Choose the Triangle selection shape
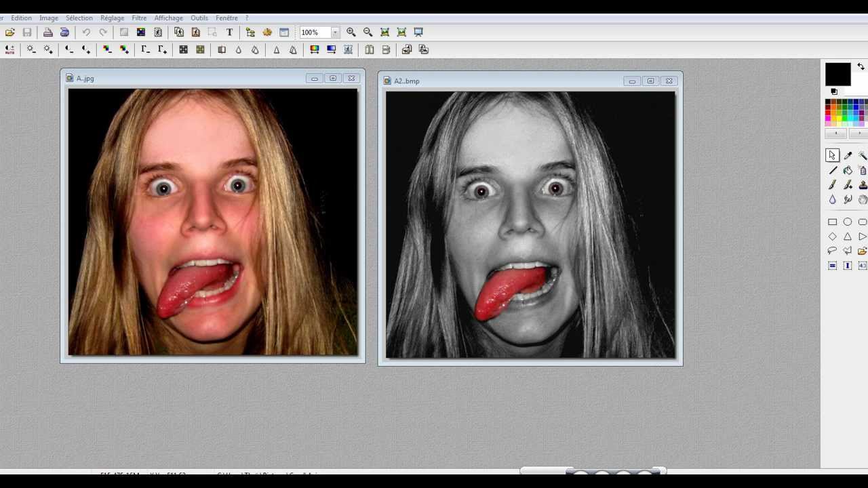Viewport: 868px width, 488px height. coord(848,237)
